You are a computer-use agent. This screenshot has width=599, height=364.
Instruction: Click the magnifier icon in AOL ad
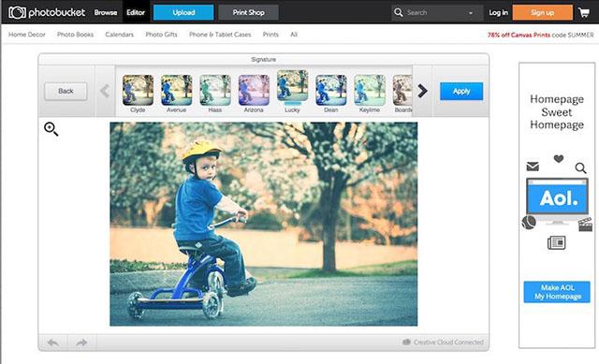(580, 167)
